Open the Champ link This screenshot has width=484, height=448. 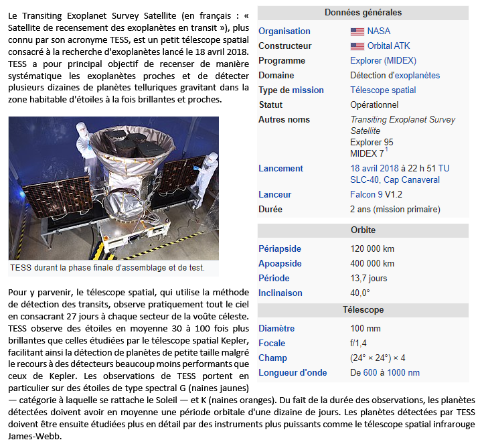[272, 358]
